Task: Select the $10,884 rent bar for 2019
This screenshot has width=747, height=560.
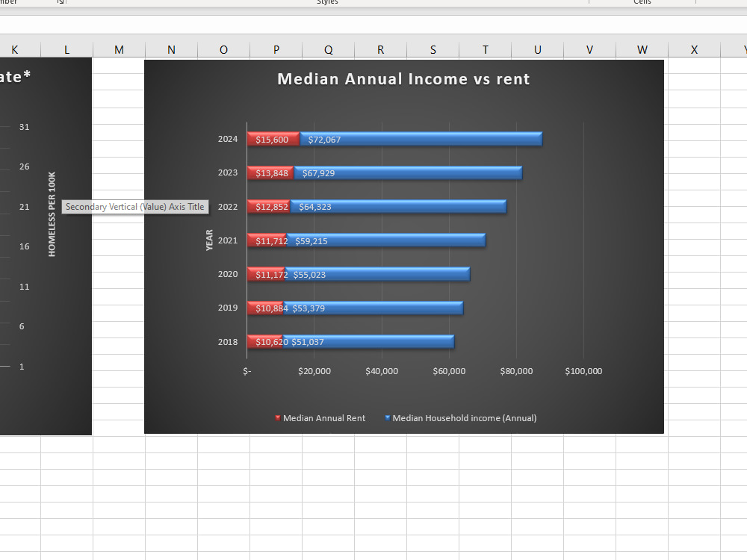Action: tap(265, 308)
